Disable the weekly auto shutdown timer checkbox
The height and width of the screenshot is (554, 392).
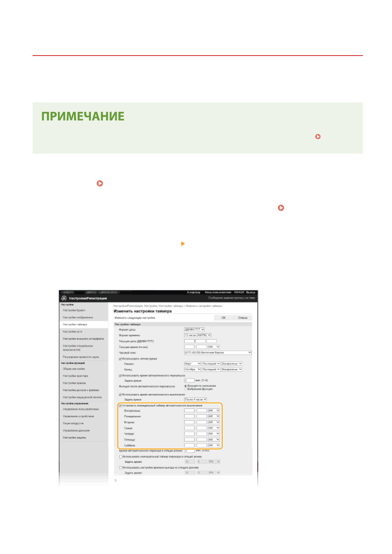(x=120, y=406)
